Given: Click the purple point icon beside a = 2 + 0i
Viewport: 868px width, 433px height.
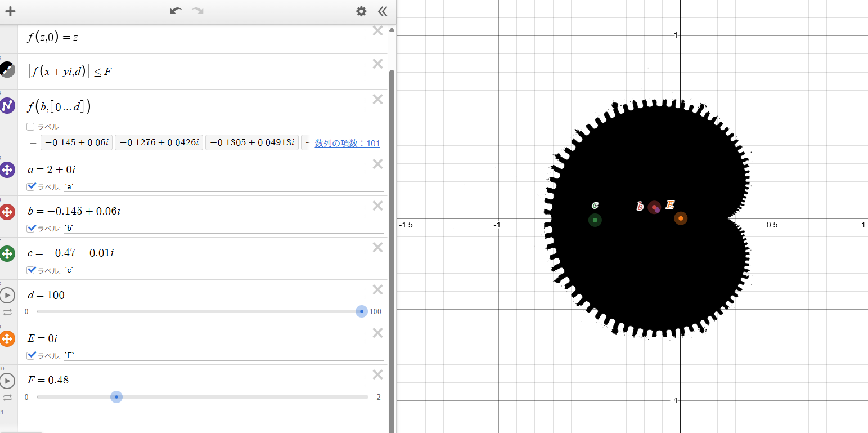Looking at the screenshot, I should coord(7,169).
